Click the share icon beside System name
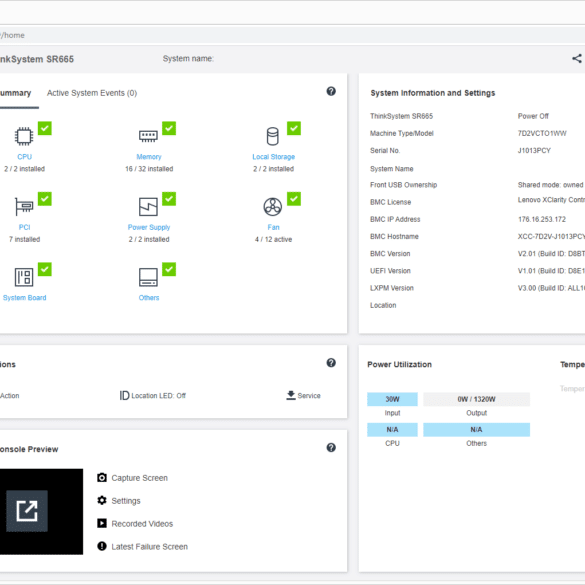 [577, 58]
